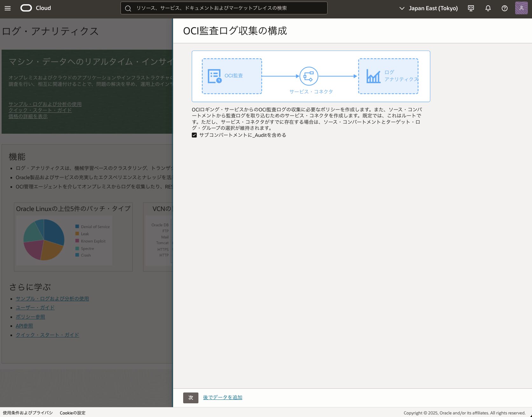Open the notifications bell
This screenshot has height=417, width=532.
[x=488, y=8]
